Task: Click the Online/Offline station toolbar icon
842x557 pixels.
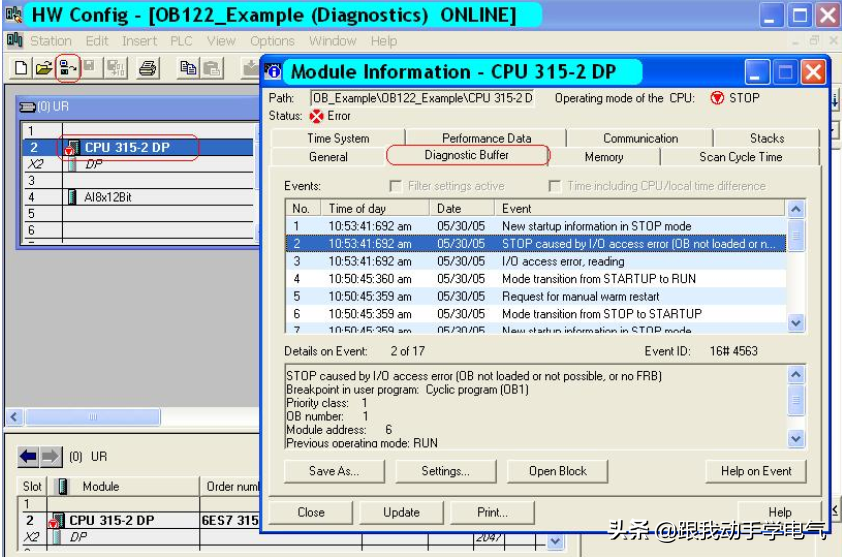Action: coord(68,69)
